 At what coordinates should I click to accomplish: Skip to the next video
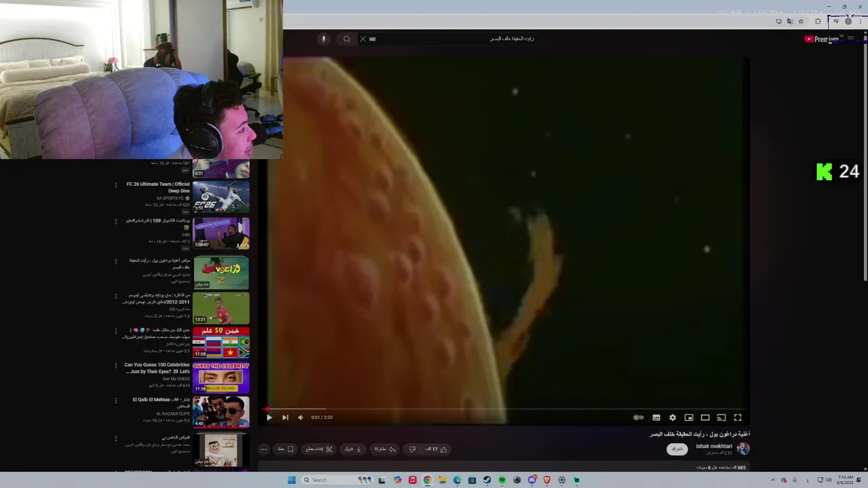(x=285, y=418)
